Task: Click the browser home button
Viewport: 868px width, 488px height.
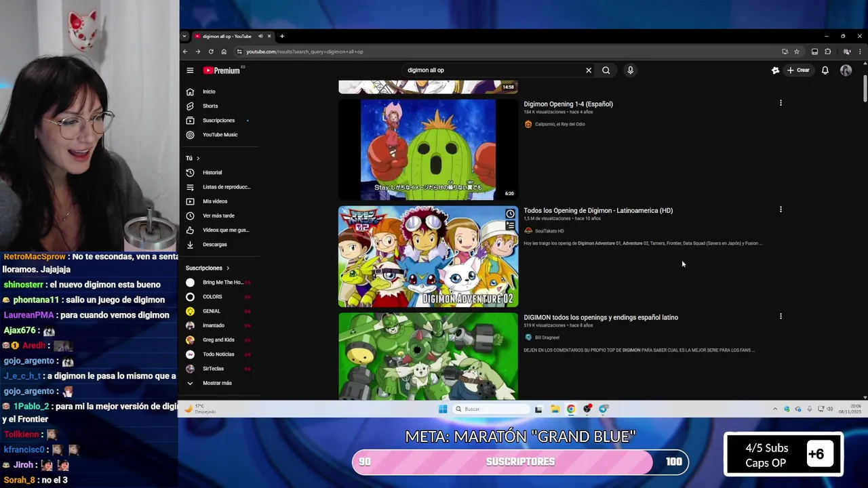Action: [224, 52]
